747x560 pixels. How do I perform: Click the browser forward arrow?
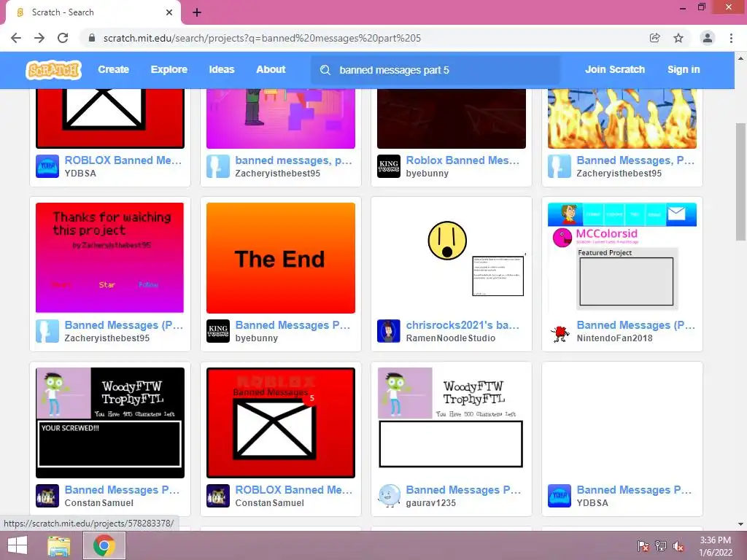point(39,38)
